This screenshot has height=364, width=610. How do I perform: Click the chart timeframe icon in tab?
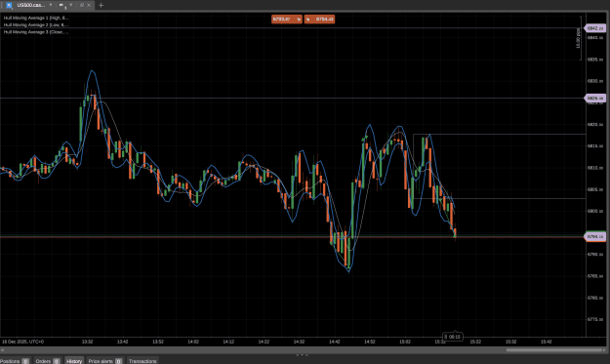(61, 6)
